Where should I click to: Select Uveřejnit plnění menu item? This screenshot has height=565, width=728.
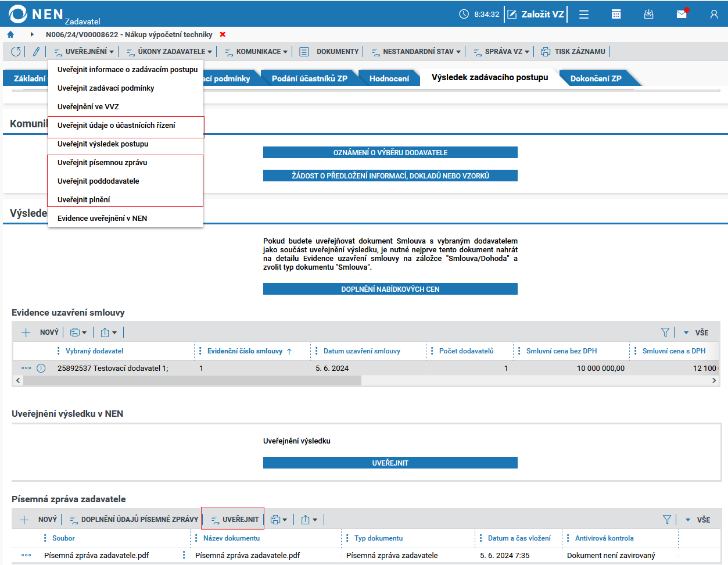tap(84, 199)
